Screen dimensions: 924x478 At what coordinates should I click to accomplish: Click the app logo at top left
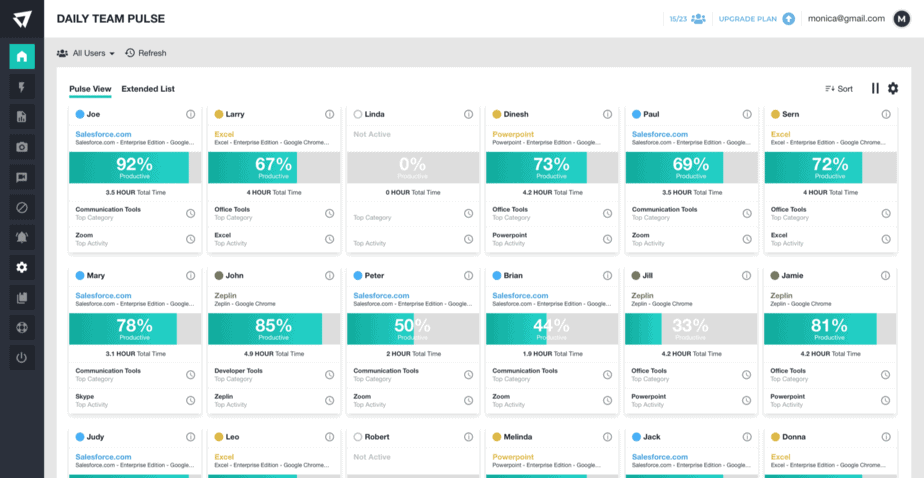[22, 19]
